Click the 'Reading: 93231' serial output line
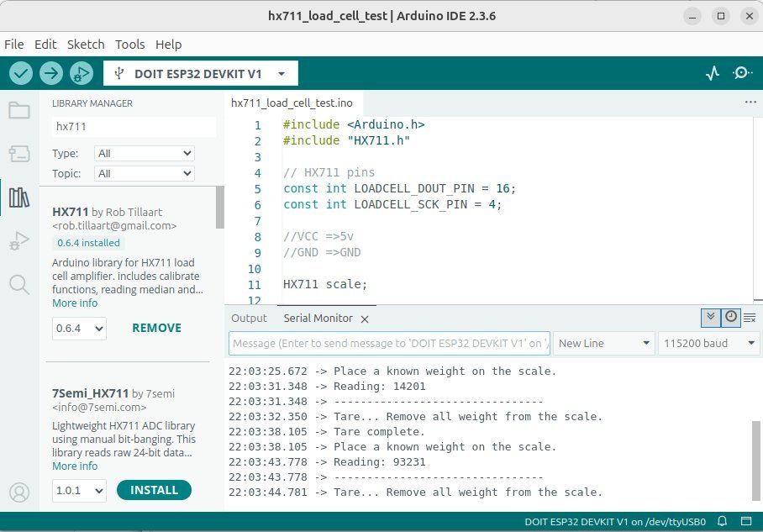 (x=327, y=462)
